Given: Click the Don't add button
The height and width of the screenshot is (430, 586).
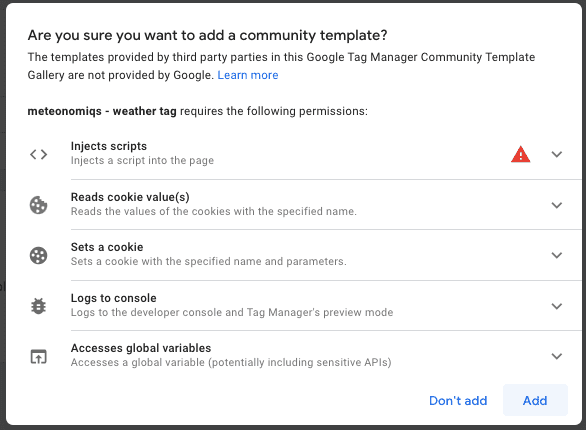Looking at the screenshot, I should click(x=458, y=400).
